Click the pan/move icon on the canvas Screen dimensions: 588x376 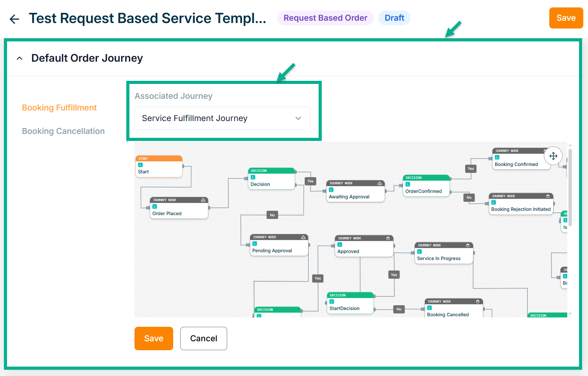pos(553,156)
